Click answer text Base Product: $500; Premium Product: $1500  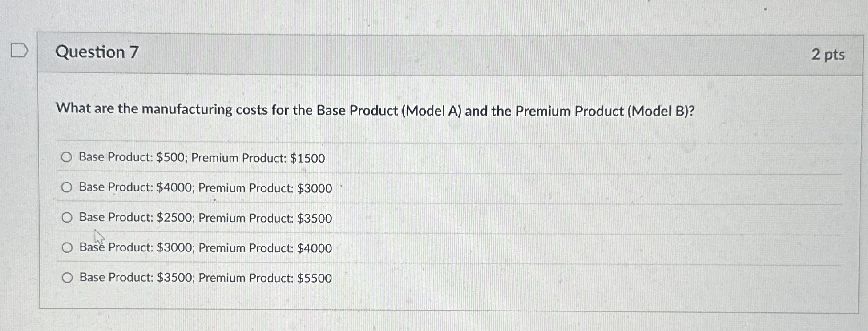[x=201, y=157]
